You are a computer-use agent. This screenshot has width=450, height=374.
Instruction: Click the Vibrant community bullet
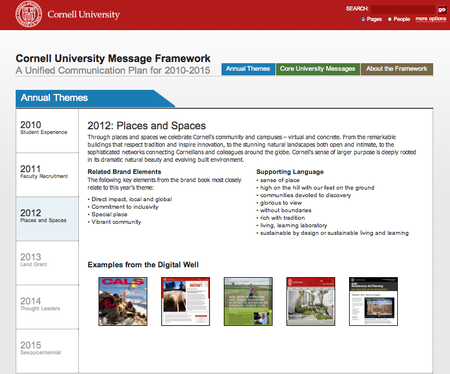[x=114, y=222]
